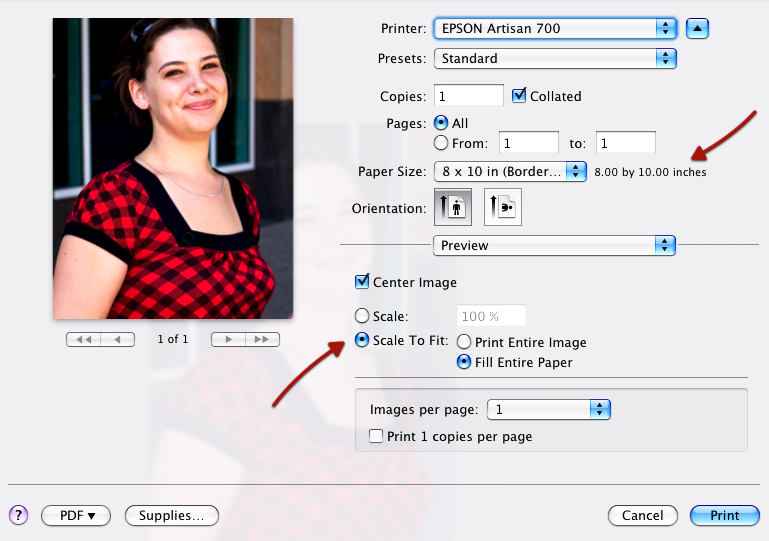Expand the Paper Size dropdown
Viewport: 769px width, 541px height.
[x=509, y=172]
